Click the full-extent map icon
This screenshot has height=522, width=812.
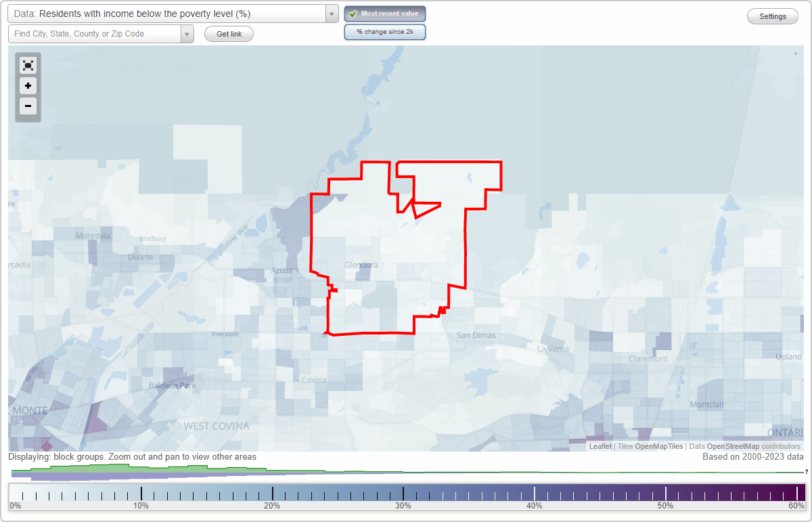tap(28, 65)
